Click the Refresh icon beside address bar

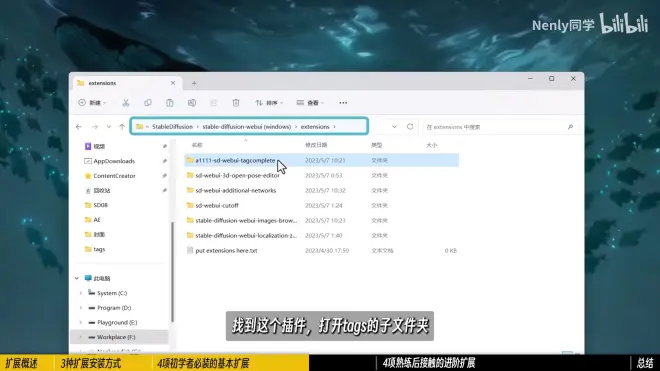[x=410, y=127]
